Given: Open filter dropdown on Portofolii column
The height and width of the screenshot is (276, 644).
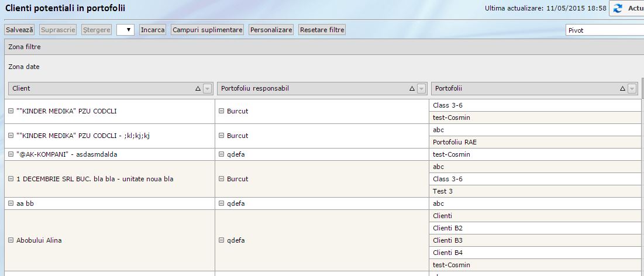Looking at the screenshot, I should (632, 88).
